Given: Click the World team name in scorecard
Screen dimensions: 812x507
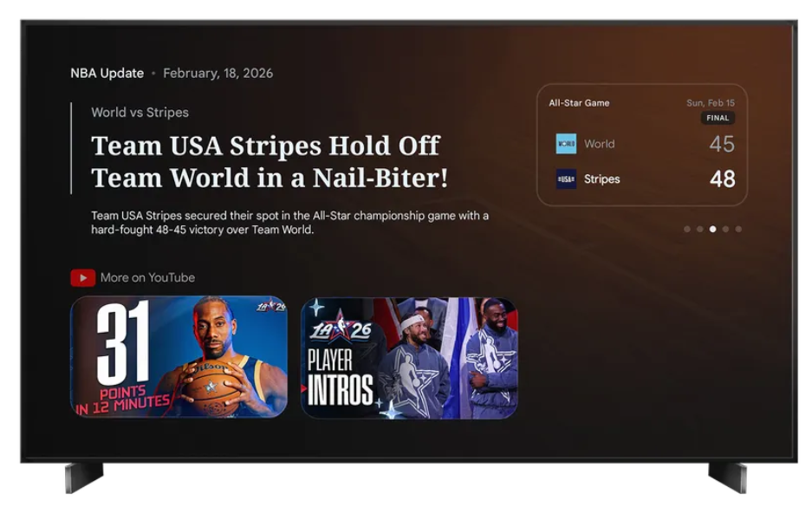Looking at the screenshot, I should point(599,144).
